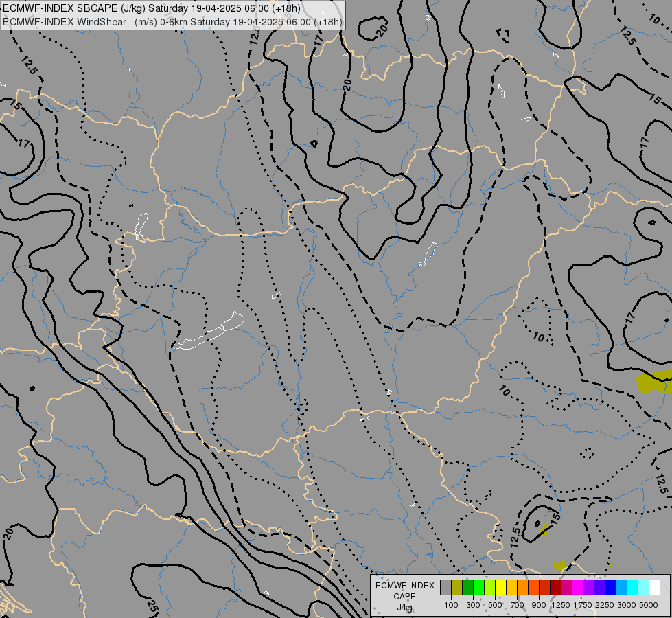672x618 pixels.
Task: Click the '1250' legend value
Action: (x=561, y=605)
